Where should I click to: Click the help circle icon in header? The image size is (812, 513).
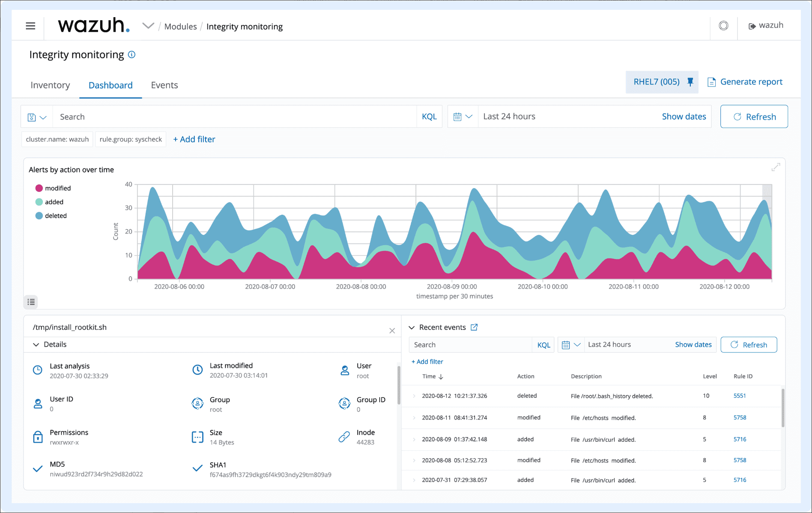(723, 26)
